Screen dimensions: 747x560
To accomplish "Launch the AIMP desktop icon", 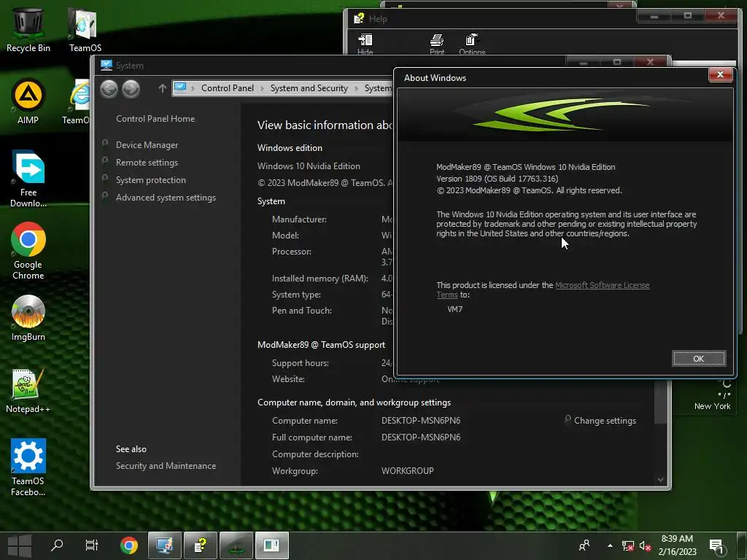I will (28, 102).
